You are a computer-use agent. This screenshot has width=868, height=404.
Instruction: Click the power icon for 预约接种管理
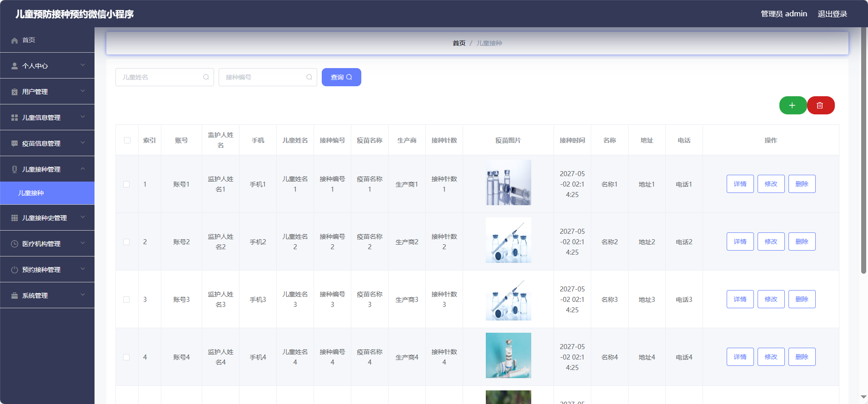pos(15,270)
